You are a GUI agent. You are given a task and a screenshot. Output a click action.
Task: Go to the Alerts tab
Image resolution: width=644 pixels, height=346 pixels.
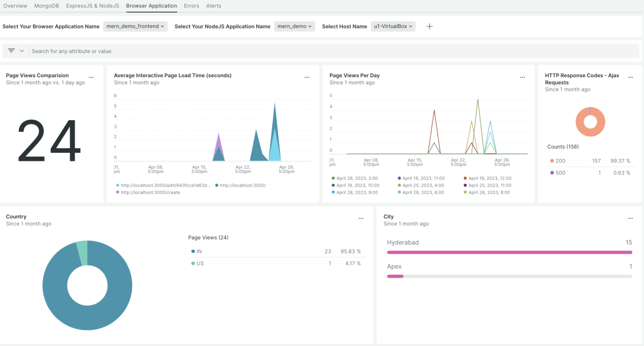point(214,6)
